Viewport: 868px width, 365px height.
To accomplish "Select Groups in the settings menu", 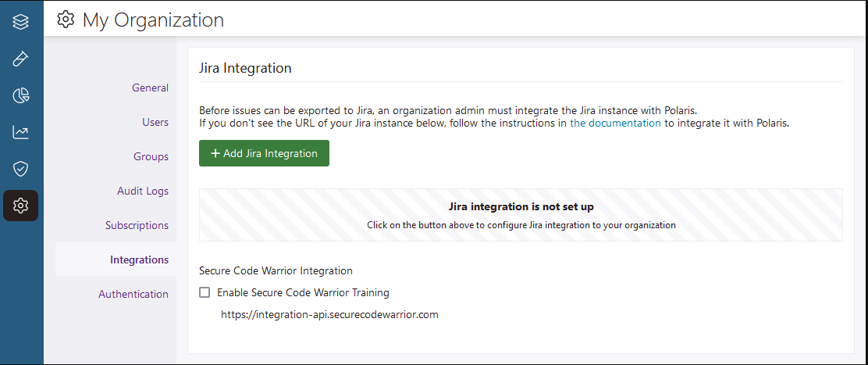I will pos(151,156).
